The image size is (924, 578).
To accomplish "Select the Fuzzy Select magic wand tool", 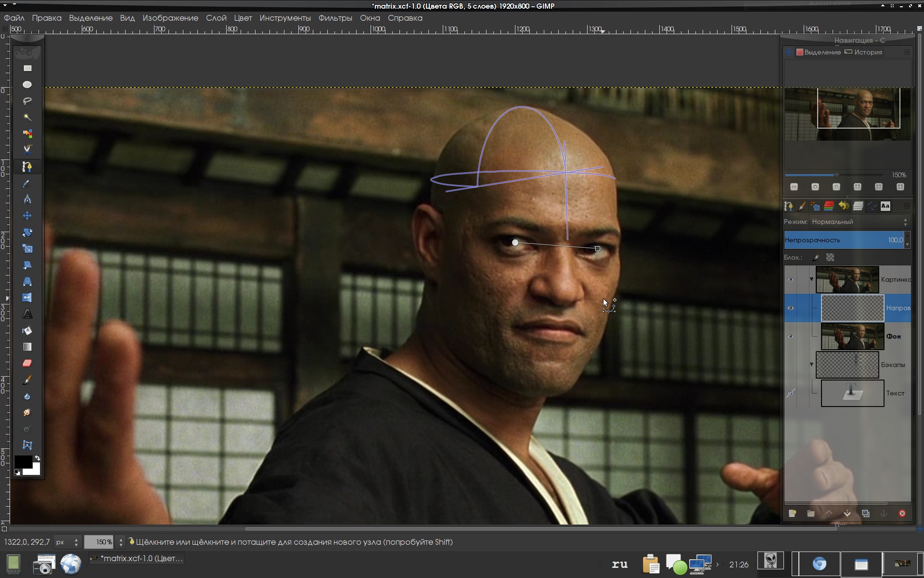I will [x=27, y=118].
